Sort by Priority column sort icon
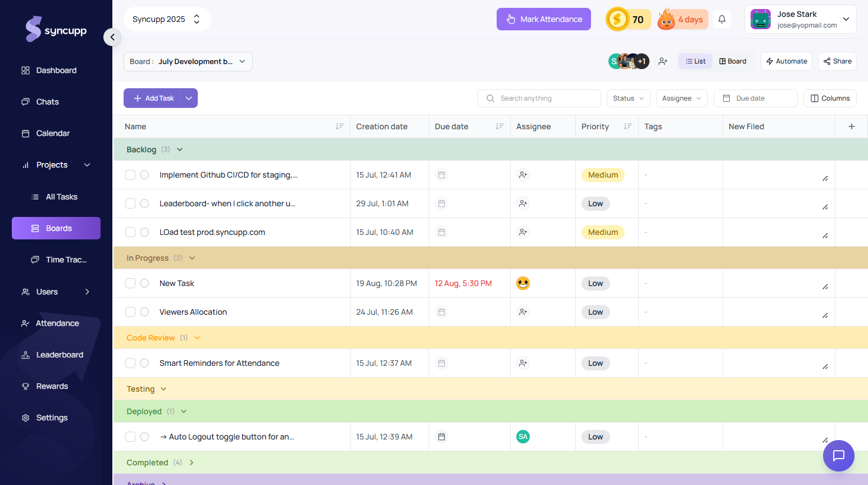Image resolution: width=868 pixels, height=485 pixels. click(628, 126)
